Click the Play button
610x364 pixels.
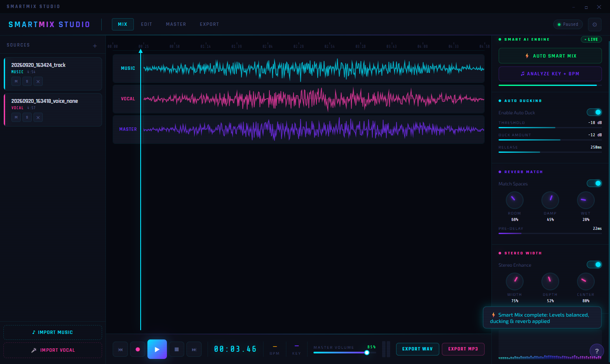(x=157, y=349)
